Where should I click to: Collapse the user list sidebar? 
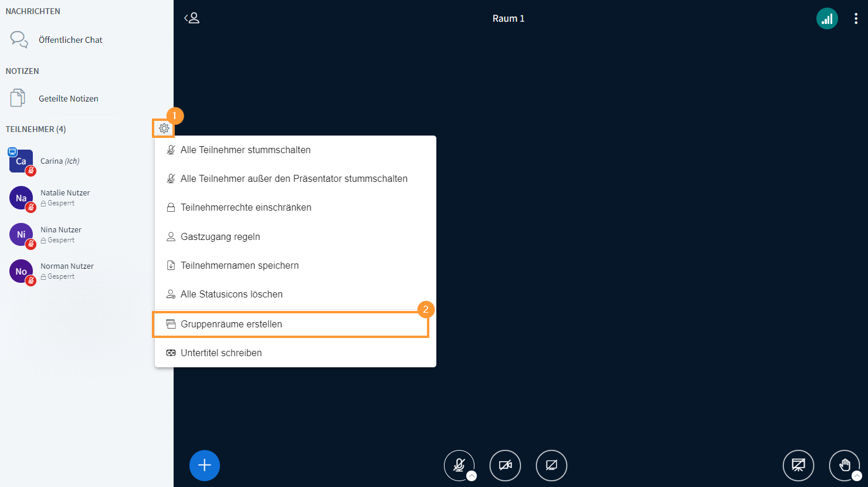[x=192, y=18]
